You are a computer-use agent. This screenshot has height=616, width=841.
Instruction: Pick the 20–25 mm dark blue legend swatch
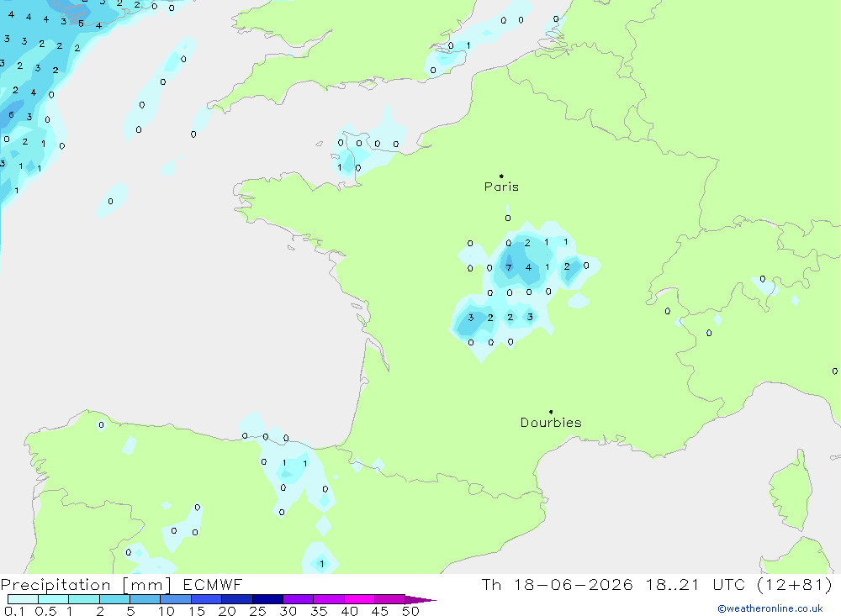[237, 599]
